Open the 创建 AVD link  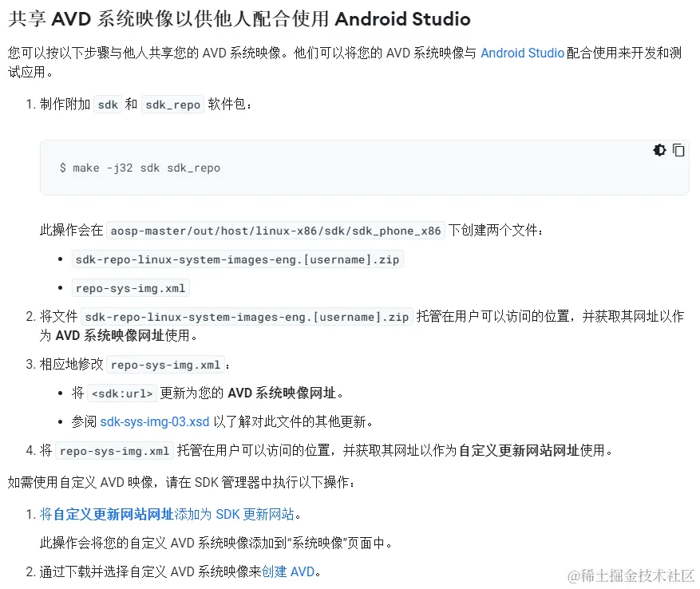(288, 571)
